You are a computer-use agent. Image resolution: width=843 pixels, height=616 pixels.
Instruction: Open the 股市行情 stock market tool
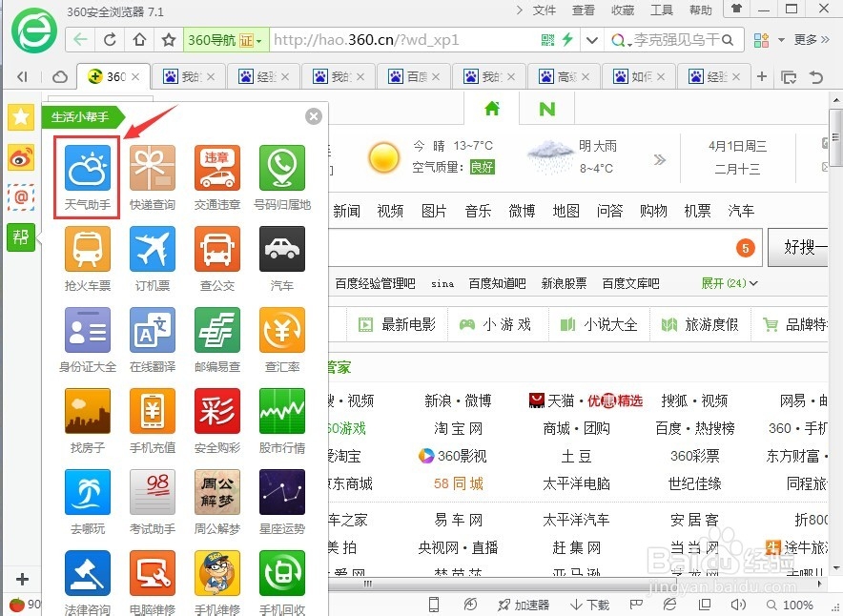coord(282,421)
